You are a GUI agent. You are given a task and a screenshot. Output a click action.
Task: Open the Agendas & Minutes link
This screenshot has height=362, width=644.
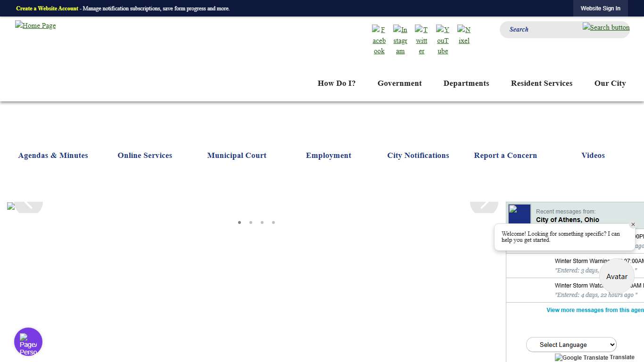click(53, 156)
